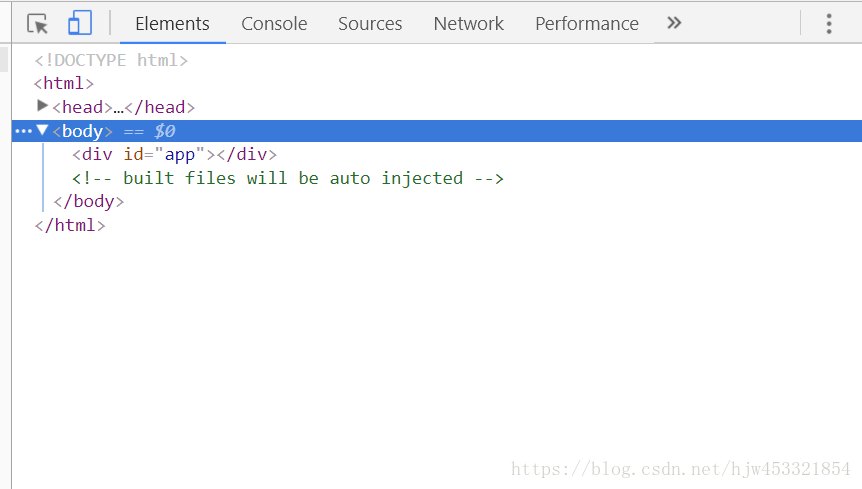Toggle the device toolbar icon
Viewport: 862px width, 489px height.
[x=80, y=23]
